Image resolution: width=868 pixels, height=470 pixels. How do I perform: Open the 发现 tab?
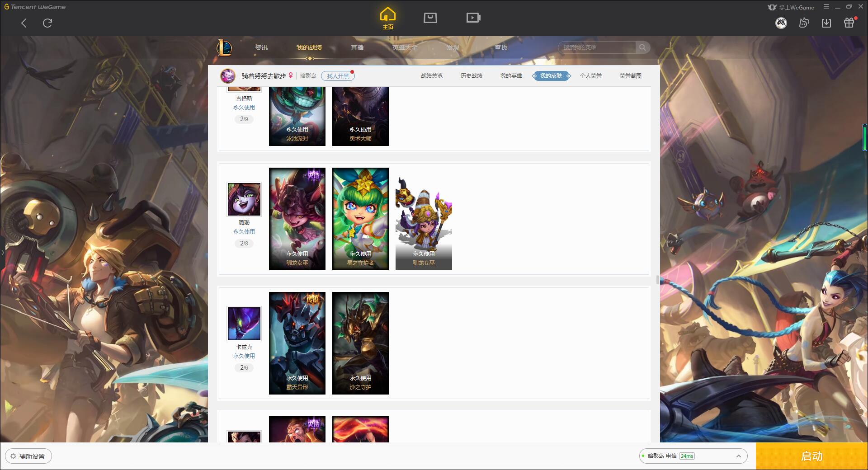[453, 47]
